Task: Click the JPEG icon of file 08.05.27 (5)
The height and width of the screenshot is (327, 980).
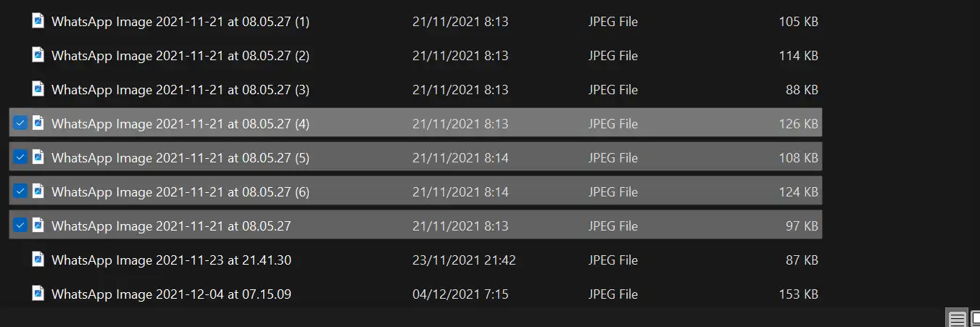Action: coord(38,157)
